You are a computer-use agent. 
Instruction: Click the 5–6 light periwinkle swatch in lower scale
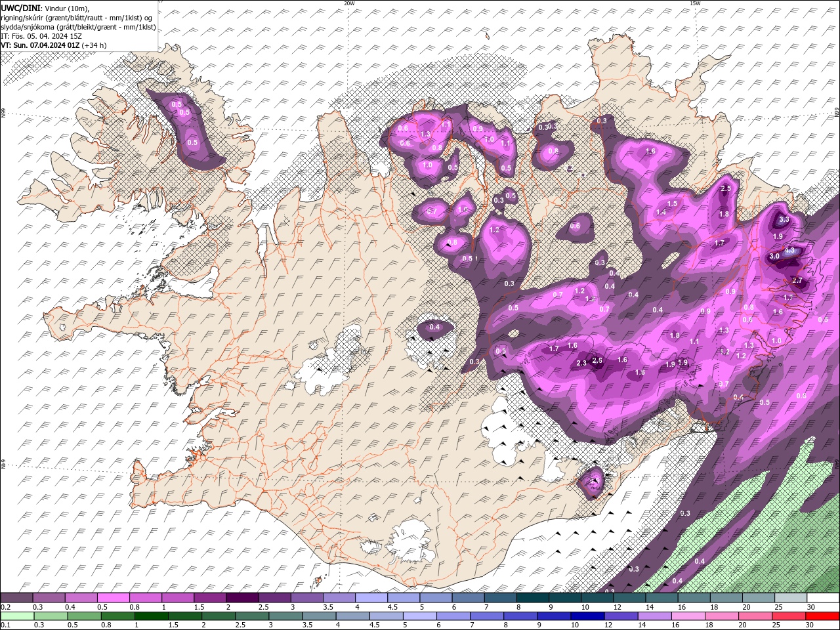[x=419, y=616]
